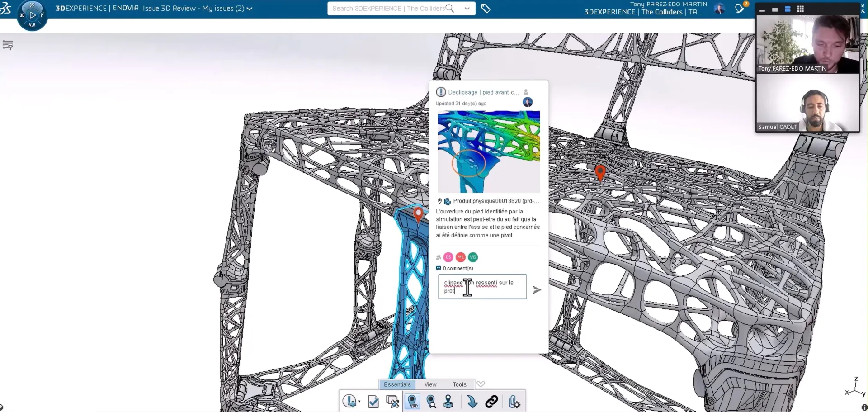Click the pin-on-cube positioning icon

[x=448, y=402]
